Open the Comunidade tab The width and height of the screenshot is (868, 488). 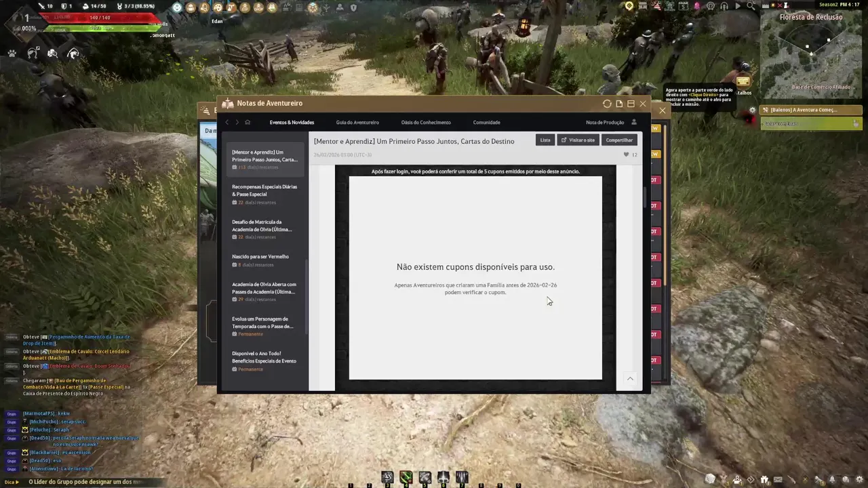[x=487, y=123]
